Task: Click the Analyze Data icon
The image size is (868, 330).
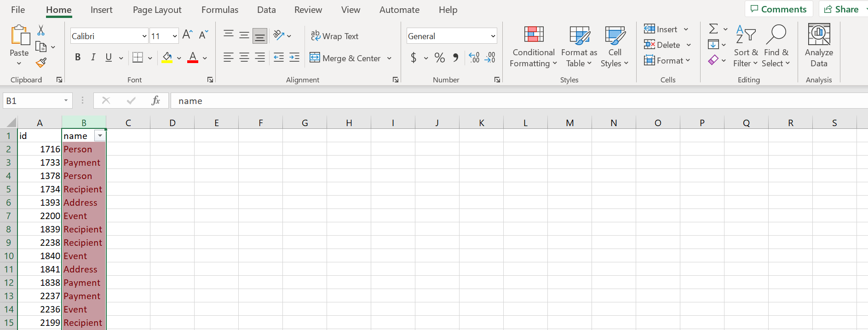Action: (818, 46)
